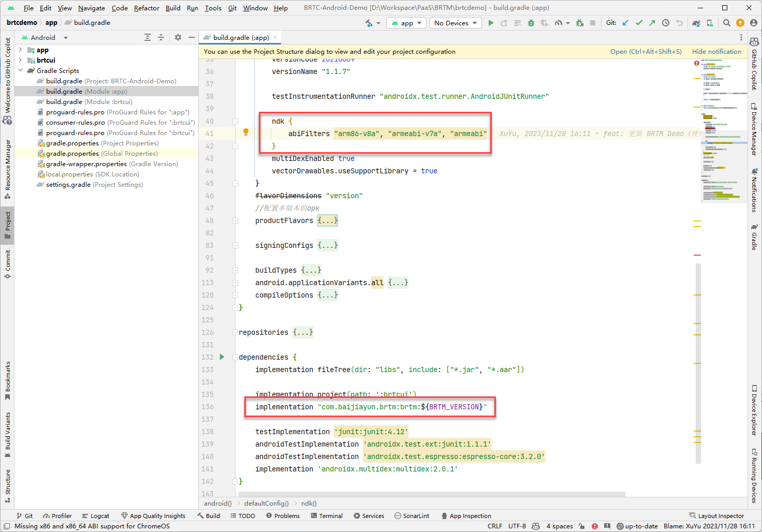The height and width of the screenshot is (532, 762).
Task: Click the Debug app bug icon
Action: [x=531, y=23]
